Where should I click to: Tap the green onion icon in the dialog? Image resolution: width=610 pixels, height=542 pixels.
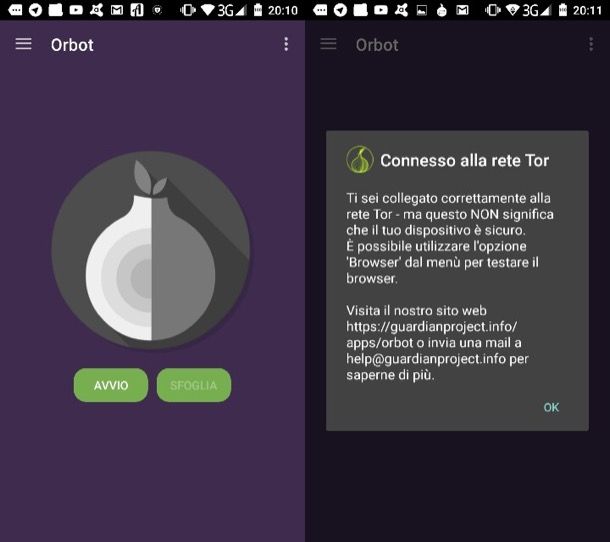tap(360, 160)
